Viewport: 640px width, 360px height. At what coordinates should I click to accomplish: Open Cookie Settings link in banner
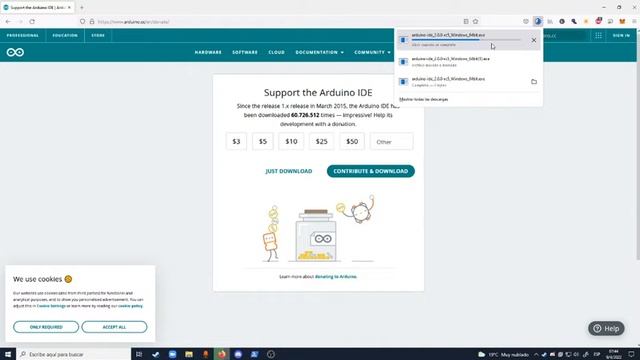pos(51,306)
